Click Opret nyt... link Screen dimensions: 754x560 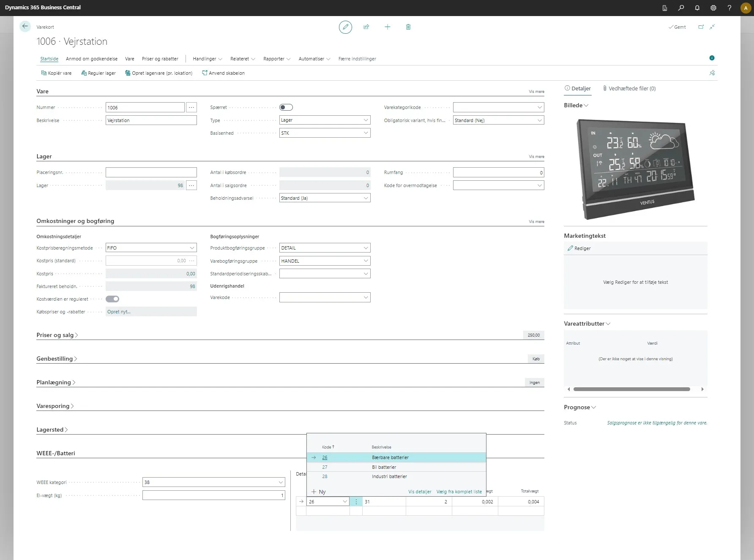click(x=119, y=312)
